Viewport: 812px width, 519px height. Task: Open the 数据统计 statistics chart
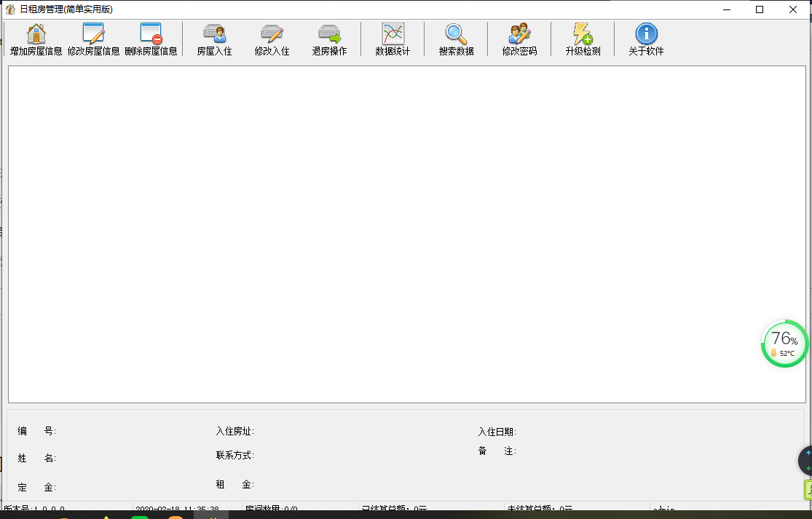point(393,34)
